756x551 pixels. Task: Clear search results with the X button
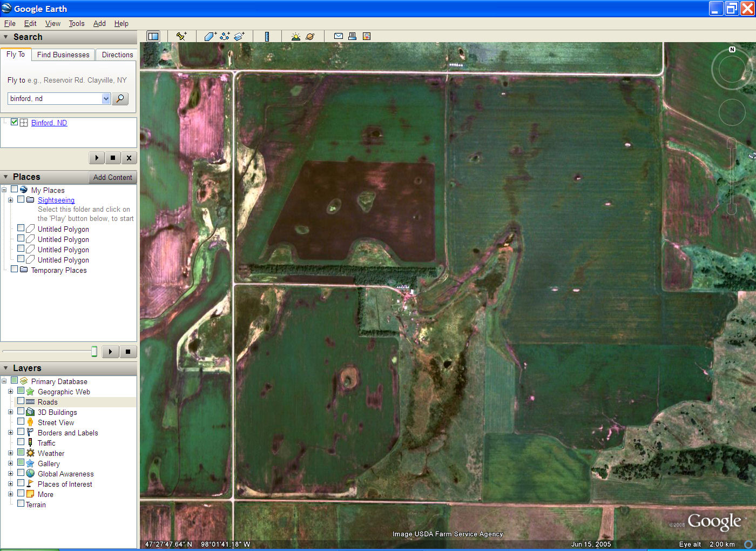(x=129, y=158)
